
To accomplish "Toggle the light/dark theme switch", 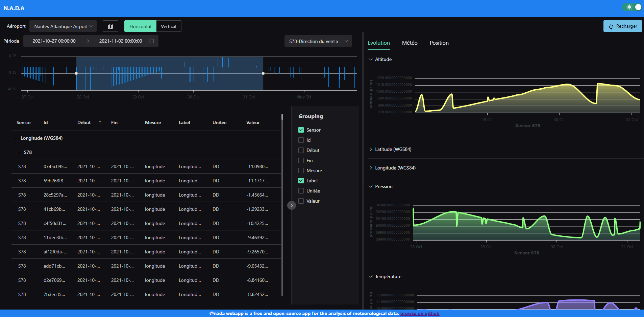I will click(632, 7).
